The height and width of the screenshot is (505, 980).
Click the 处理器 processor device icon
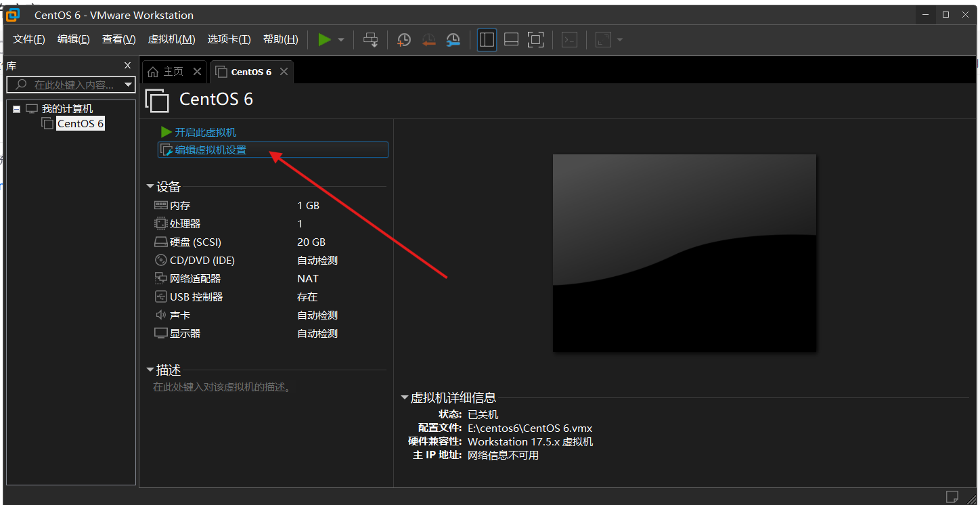pyautogui.click(x=160, y=223)
